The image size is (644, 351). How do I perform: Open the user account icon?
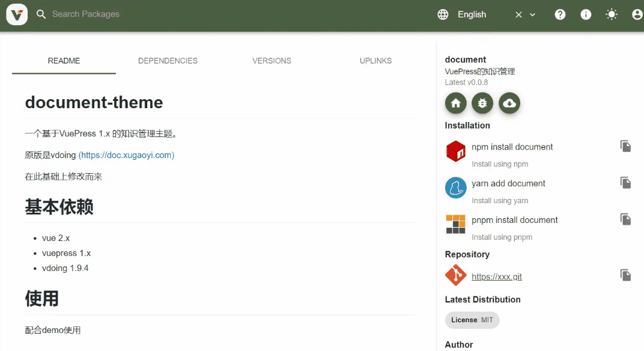[x=637, y=14]
